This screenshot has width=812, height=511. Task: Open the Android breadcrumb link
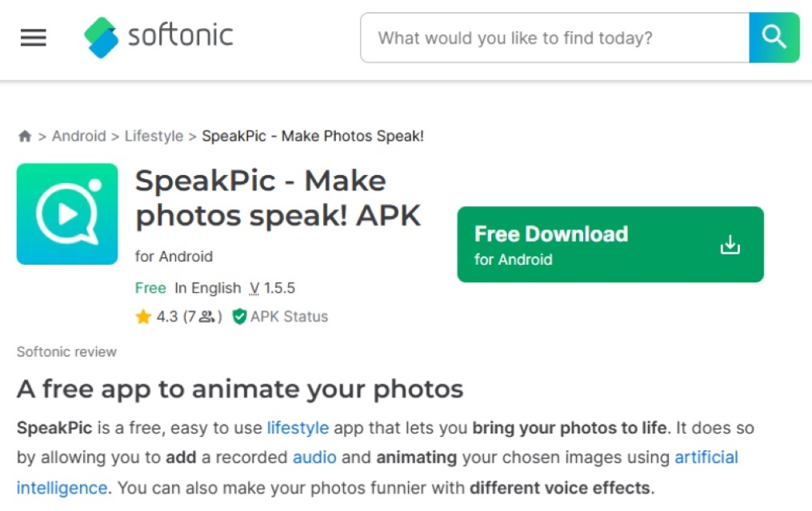[79, 136]
